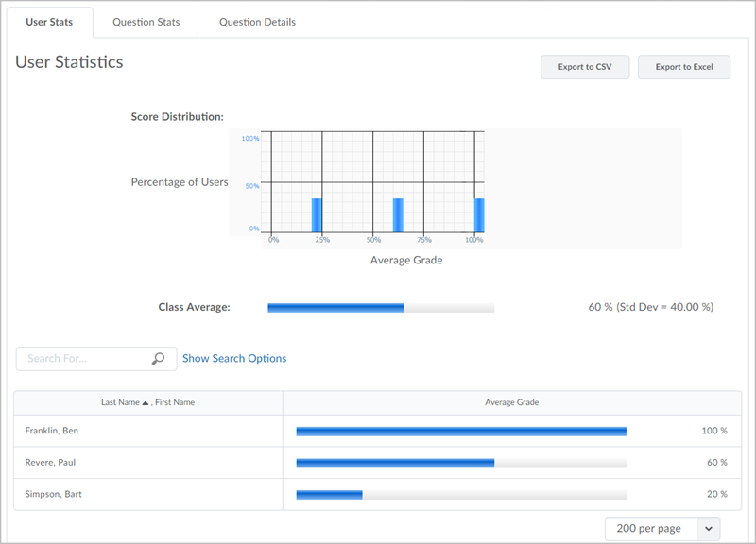Click the Percentage of Users axis label

point(180,182)
